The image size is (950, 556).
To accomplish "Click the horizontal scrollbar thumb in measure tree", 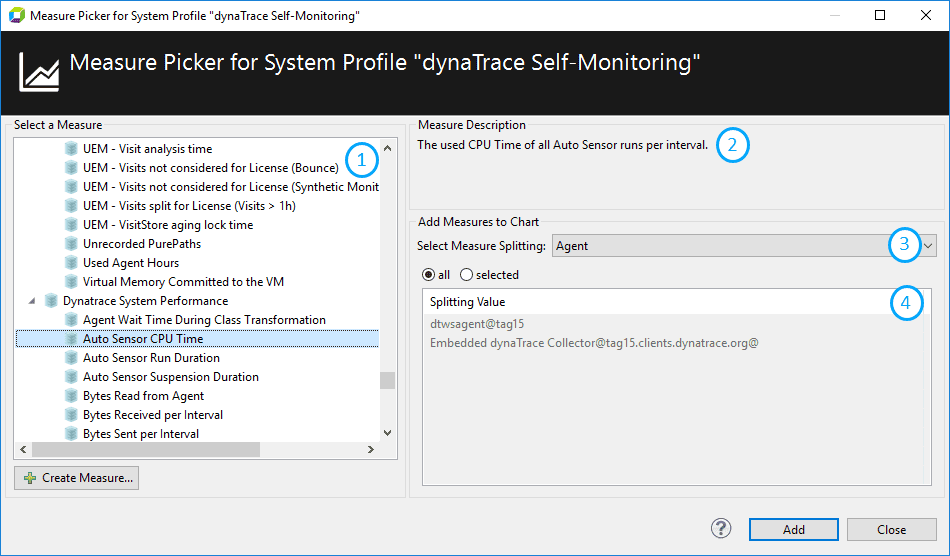I will tap(146, 449).
